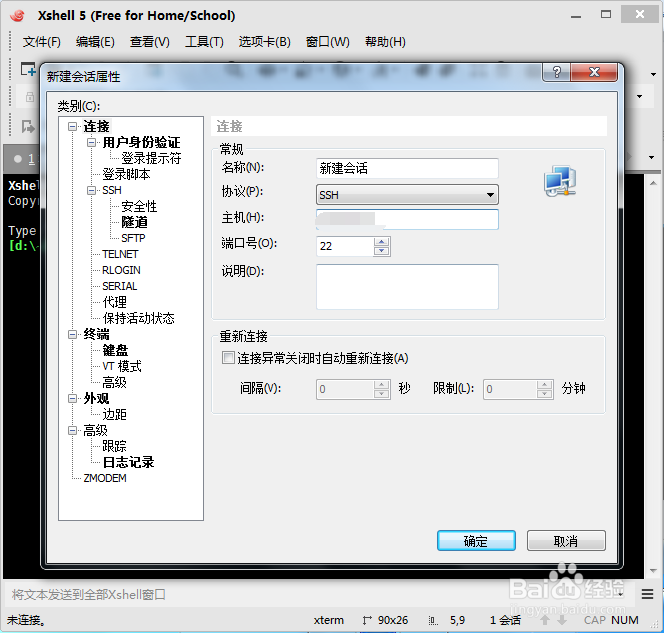Select 登录提示符 in category tree
The image size is (664, 633).
(x=151, y=158)
